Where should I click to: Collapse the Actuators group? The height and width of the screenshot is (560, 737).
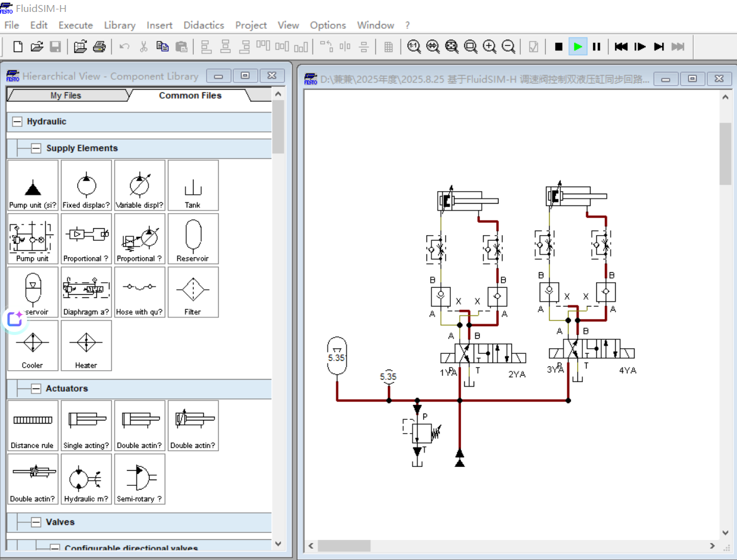tap(36, 389)
